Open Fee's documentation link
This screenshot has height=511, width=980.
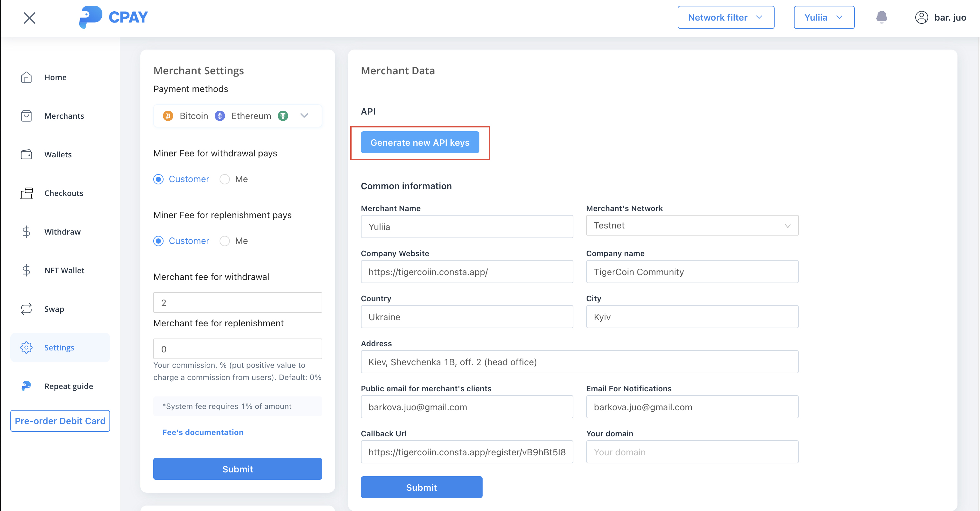pyautogui.click(x=203, y=432)
